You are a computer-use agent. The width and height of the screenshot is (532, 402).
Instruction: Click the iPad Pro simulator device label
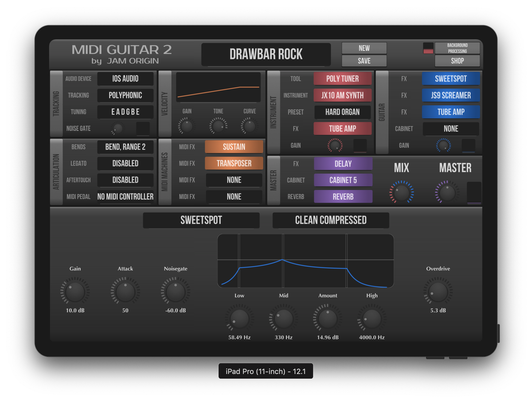pyautogui.click(x=266, y=371)
